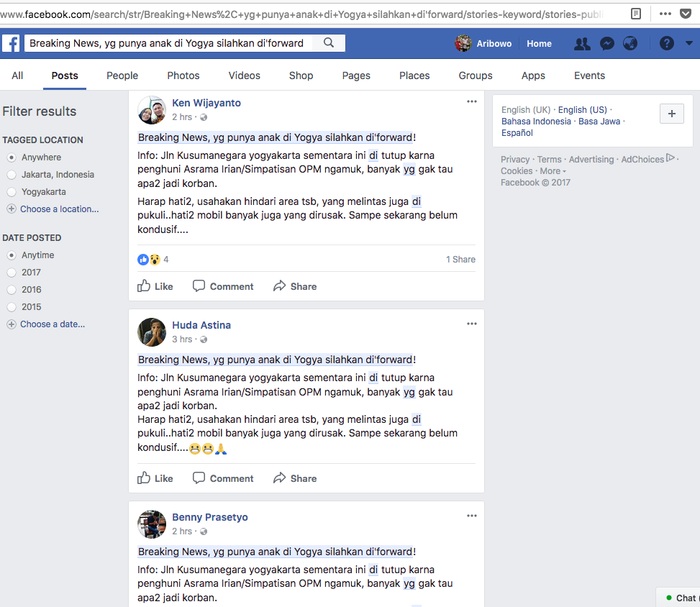Open the AdChoices footer link
700x607 pixels.
click(x=647, y=159)
